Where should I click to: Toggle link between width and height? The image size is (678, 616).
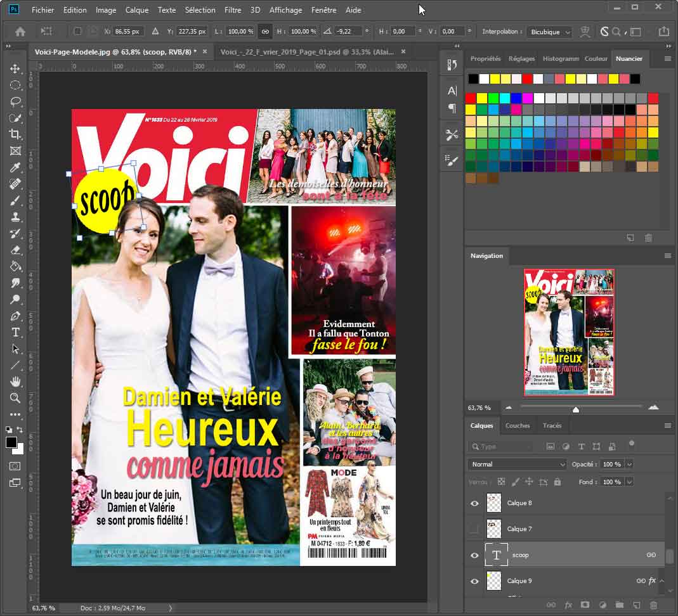click(265, 32)
